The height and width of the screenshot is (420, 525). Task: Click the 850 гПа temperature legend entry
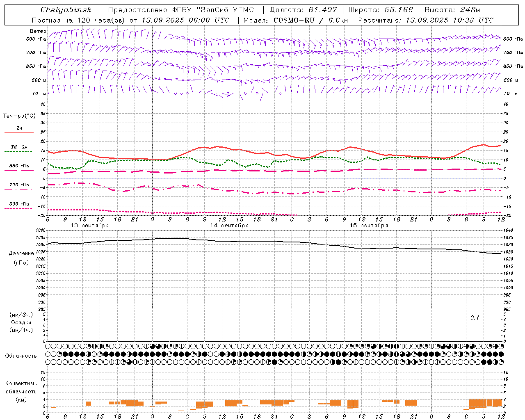point(19,166)
